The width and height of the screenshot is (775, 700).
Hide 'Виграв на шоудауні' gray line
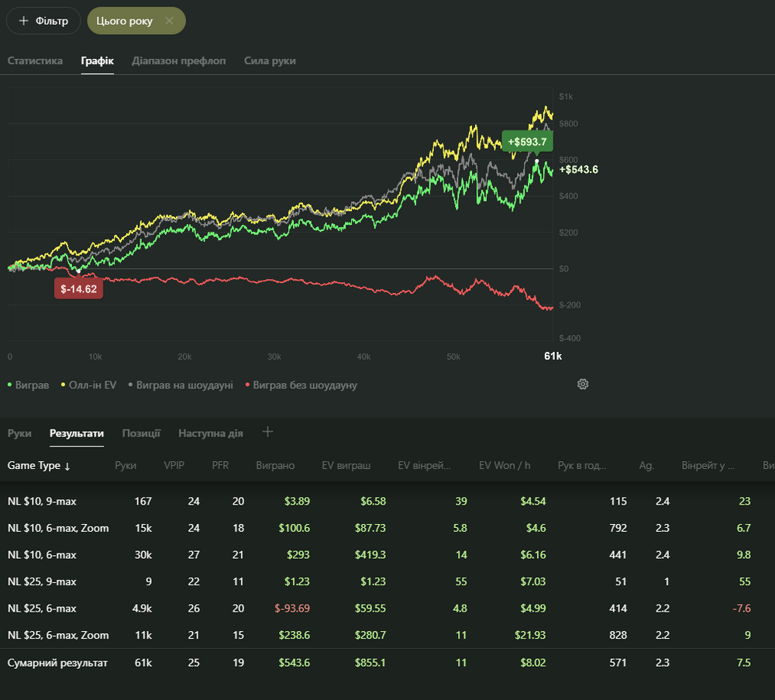pos(181,384)
